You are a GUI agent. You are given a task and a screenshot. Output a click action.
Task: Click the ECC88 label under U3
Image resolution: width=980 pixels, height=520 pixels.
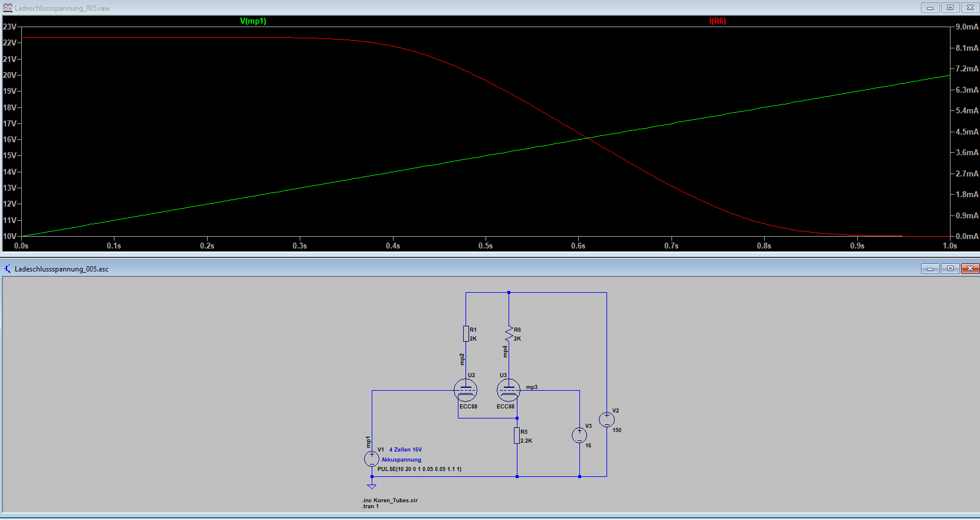click(506, 407)
